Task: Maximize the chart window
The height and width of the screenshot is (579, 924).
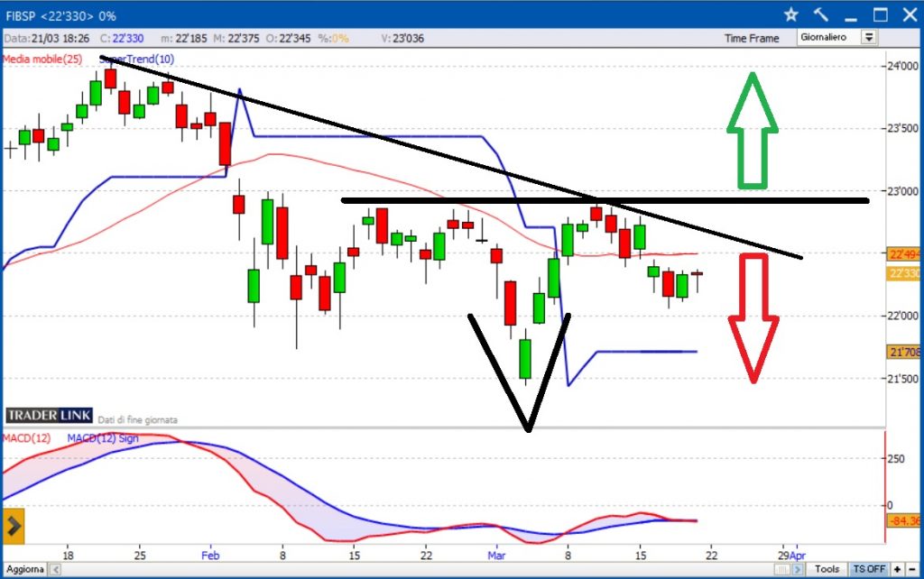Action: 882,14
